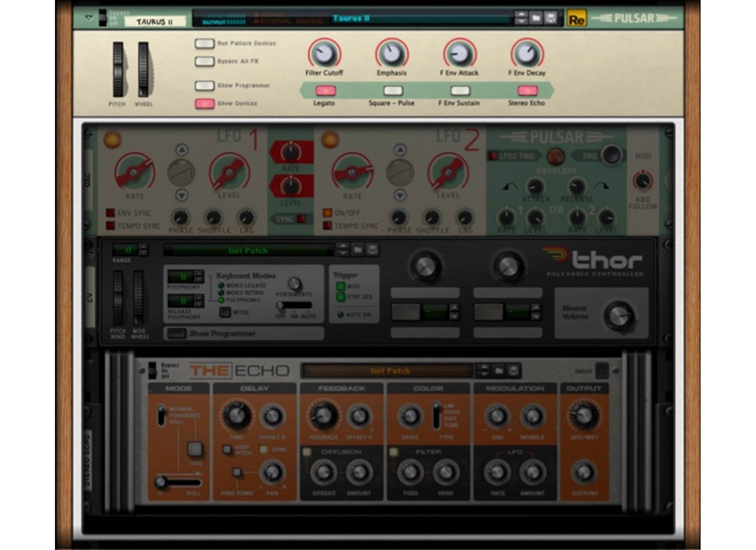Open Thor patch browser folder icon
Screen dimensions: 756x550
(358, 250)
